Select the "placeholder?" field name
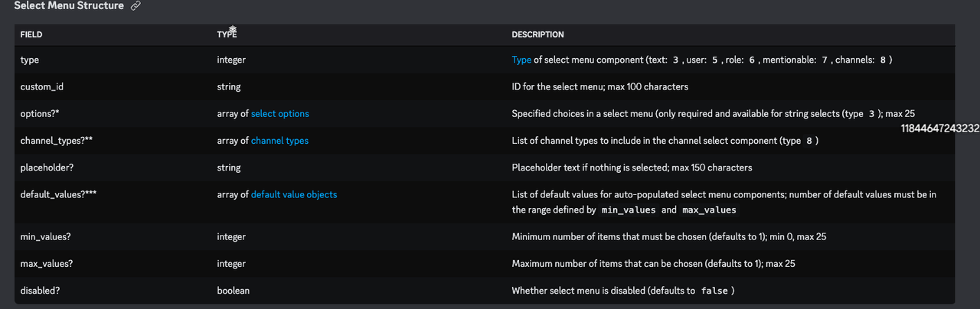The height and width of the screenshot is (309, 980). [x=47, y=168]
